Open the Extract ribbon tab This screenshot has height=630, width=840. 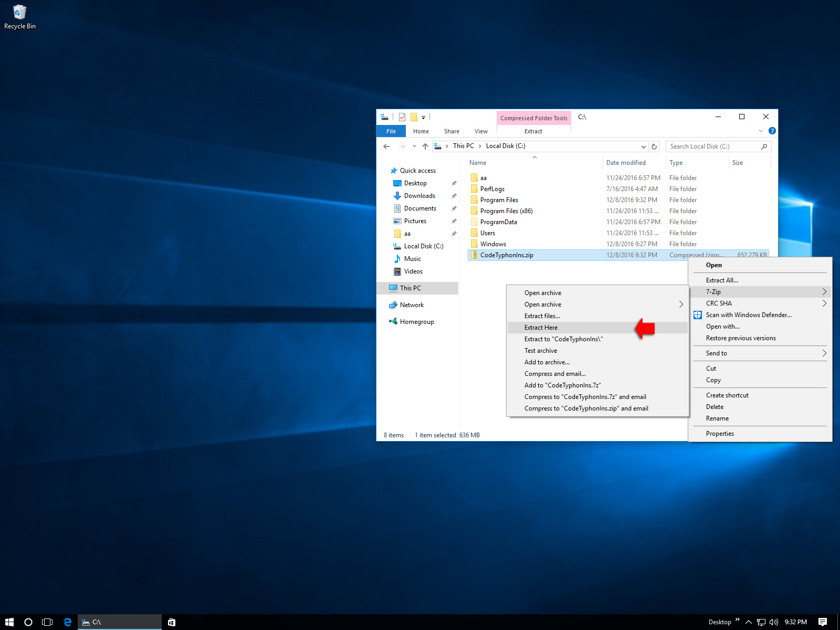coord(533,131)
